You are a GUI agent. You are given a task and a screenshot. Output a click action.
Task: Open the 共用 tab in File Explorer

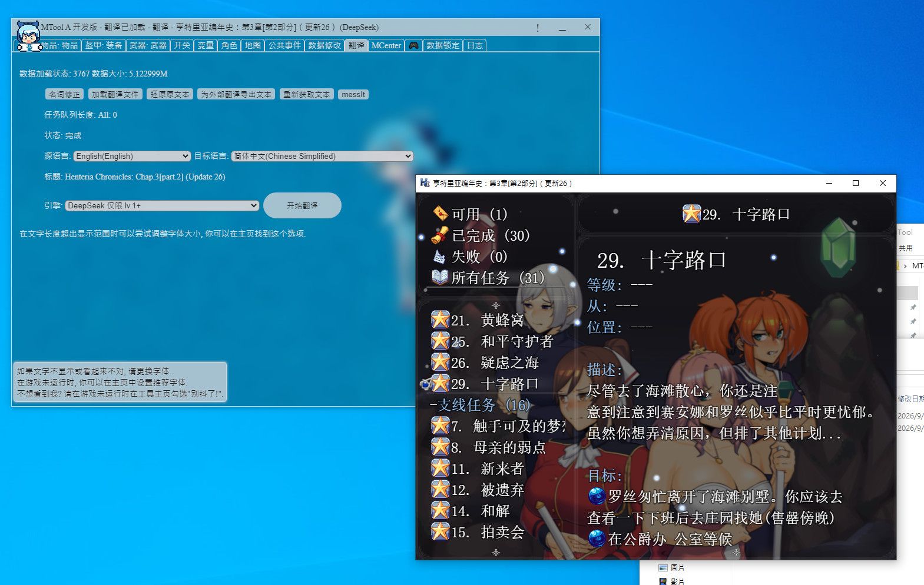906,248
